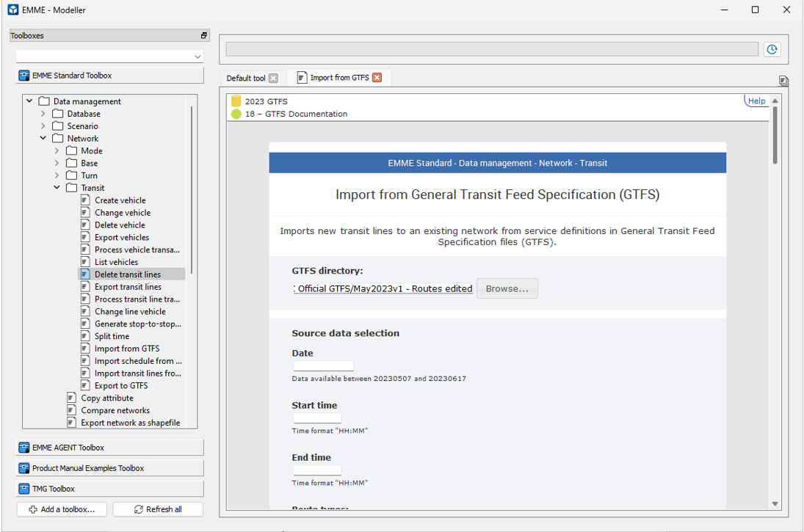Open the toolbox search dropdown

[198, 57]
